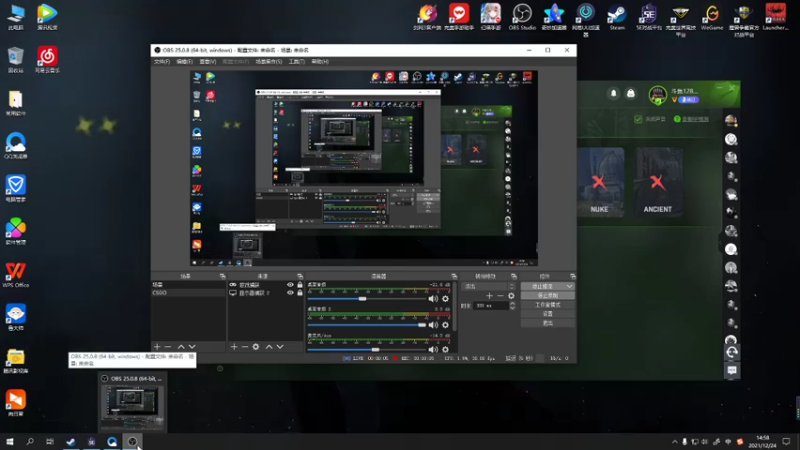Toggle lock on 显示器捕获 2 source

(300, 293)
